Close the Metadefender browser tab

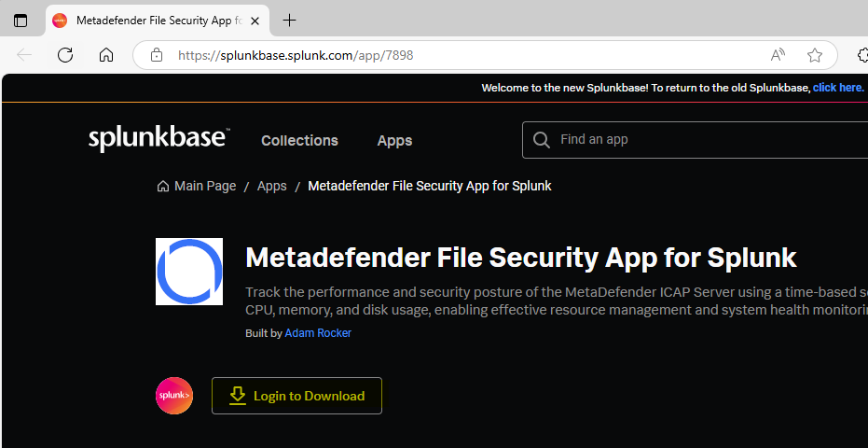[255, 21]
